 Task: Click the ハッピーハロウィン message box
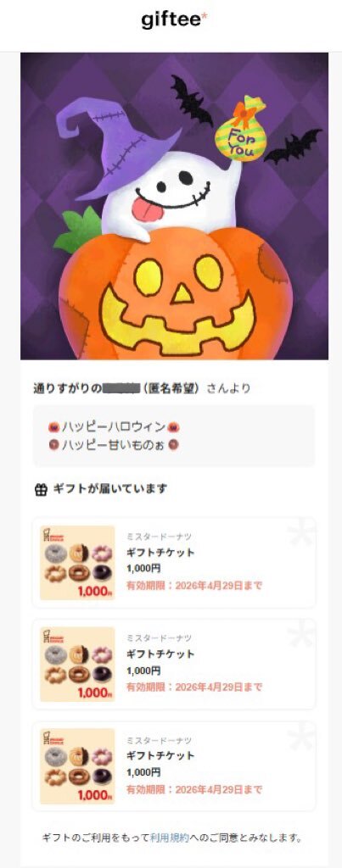point(174,436)
